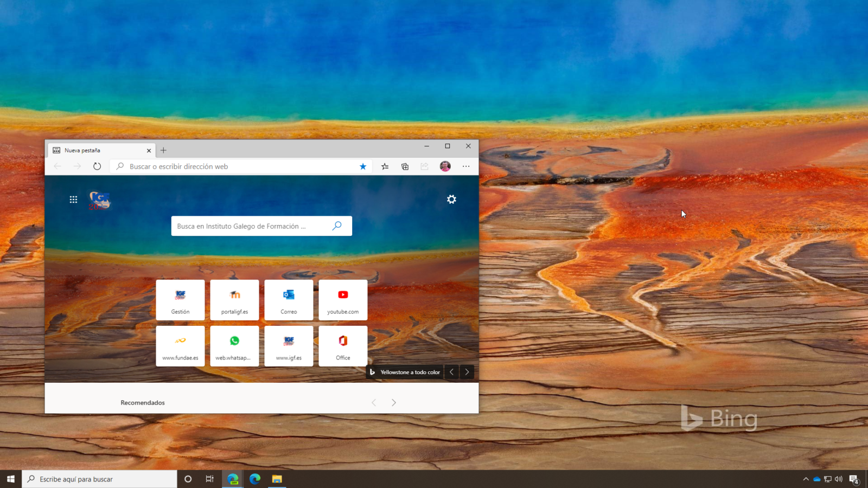
Task: Star this page as a favorite
Action: (363, 166)
